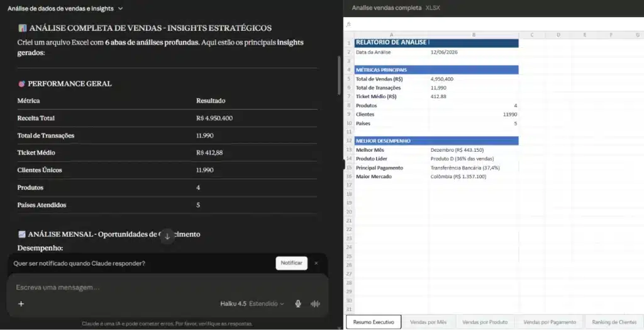Dismiss the notification prompt with X

point(316,263)
